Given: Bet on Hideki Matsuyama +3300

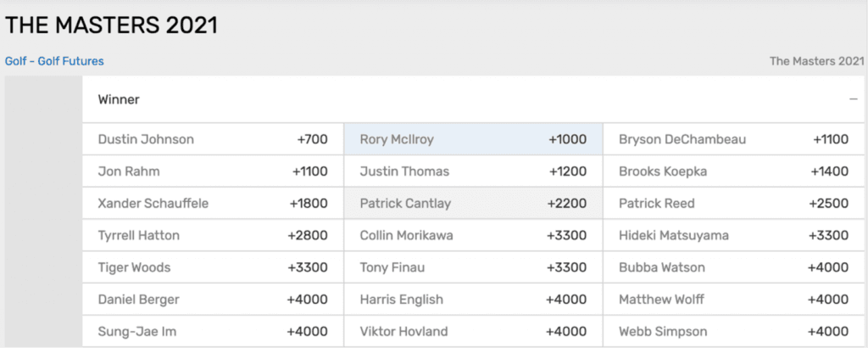Looking at the screenshot, I should tap(733, 235).
